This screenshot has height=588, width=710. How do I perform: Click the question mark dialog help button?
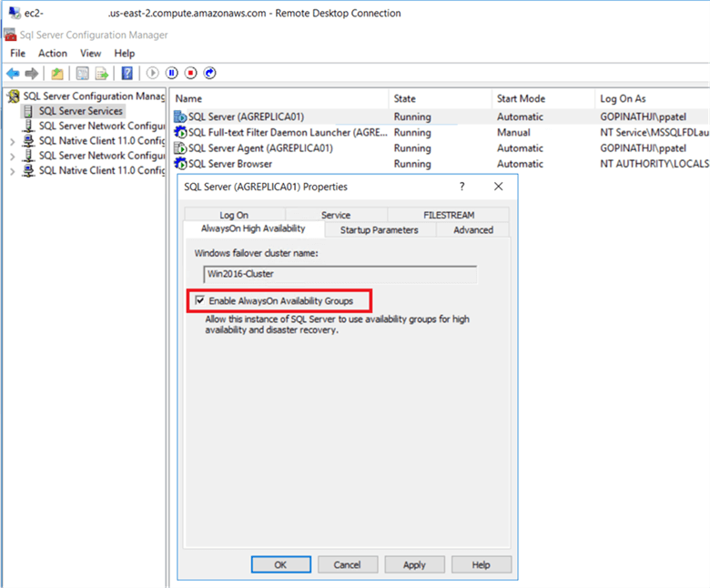point(461,186)
